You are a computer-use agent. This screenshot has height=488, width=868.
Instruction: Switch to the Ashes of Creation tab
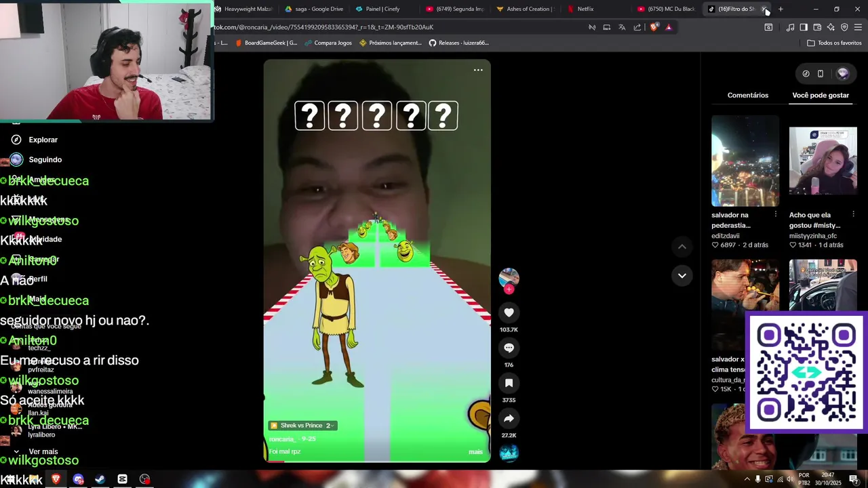click(525, 9)
